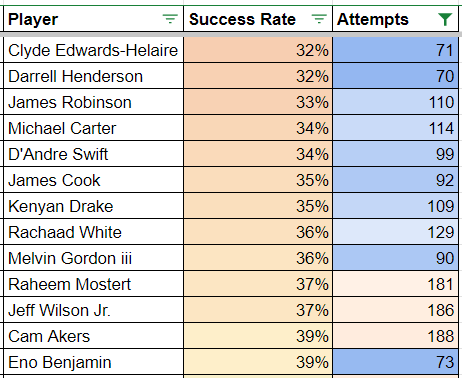Select Eno Benjamin's 39% success cell
Screen dimensions: 462x378
point(258,362)
